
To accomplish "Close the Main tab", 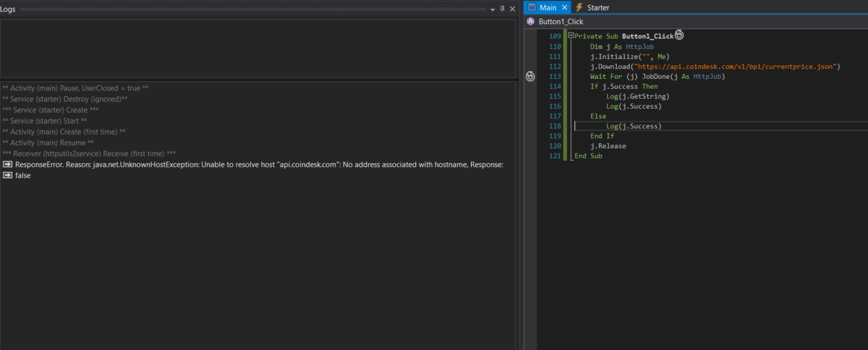I will [565, 7].
